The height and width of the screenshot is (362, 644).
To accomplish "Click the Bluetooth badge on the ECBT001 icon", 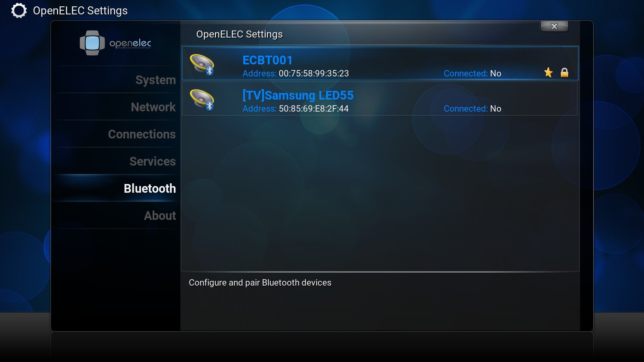I will point(210,71).
